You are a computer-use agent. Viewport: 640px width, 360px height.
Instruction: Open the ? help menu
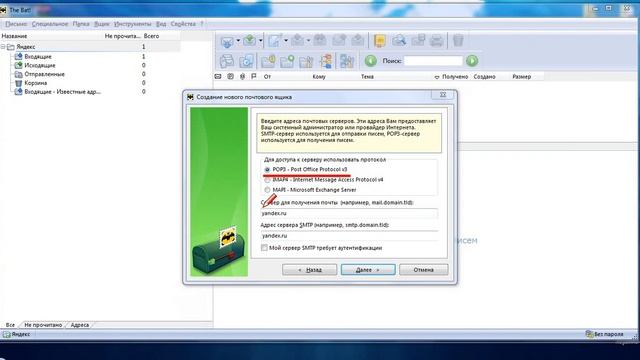point(202,24)
